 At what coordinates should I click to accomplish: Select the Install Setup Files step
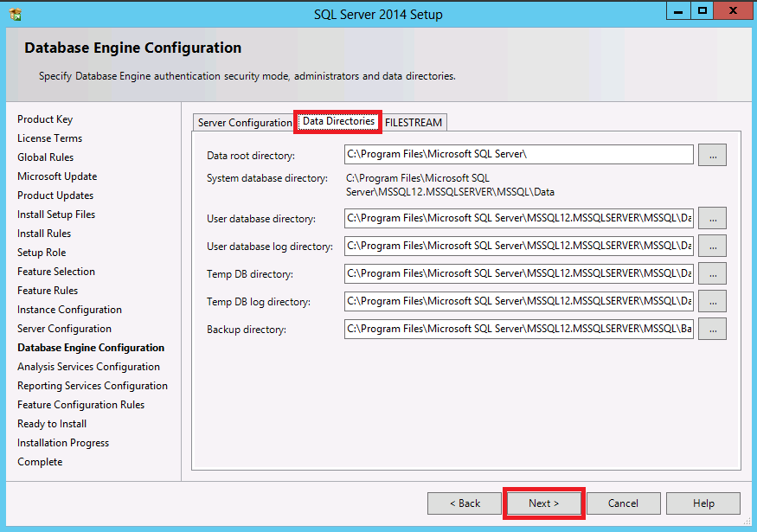coord(56,215)
